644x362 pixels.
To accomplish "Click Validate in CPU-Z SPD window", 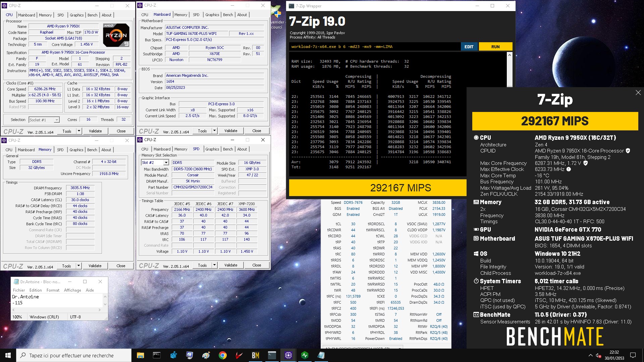I will (231, 265).
